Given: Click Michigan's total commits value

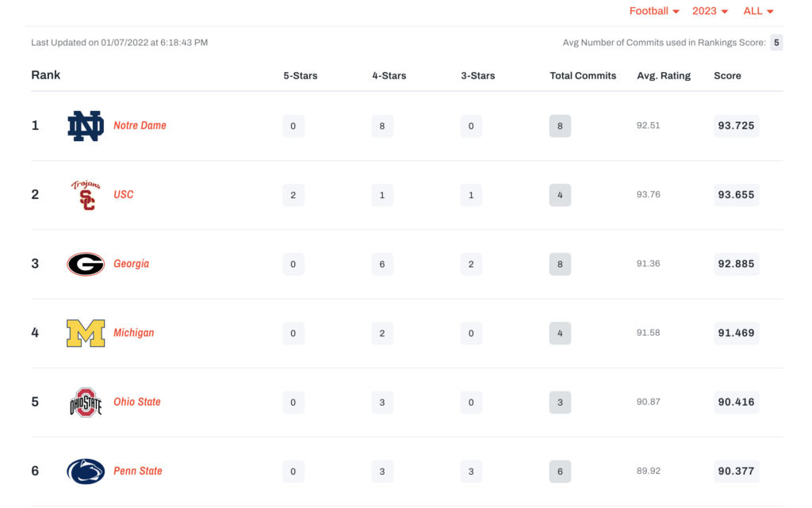Looking at the screenshot, I should click(x=560, y=333).
